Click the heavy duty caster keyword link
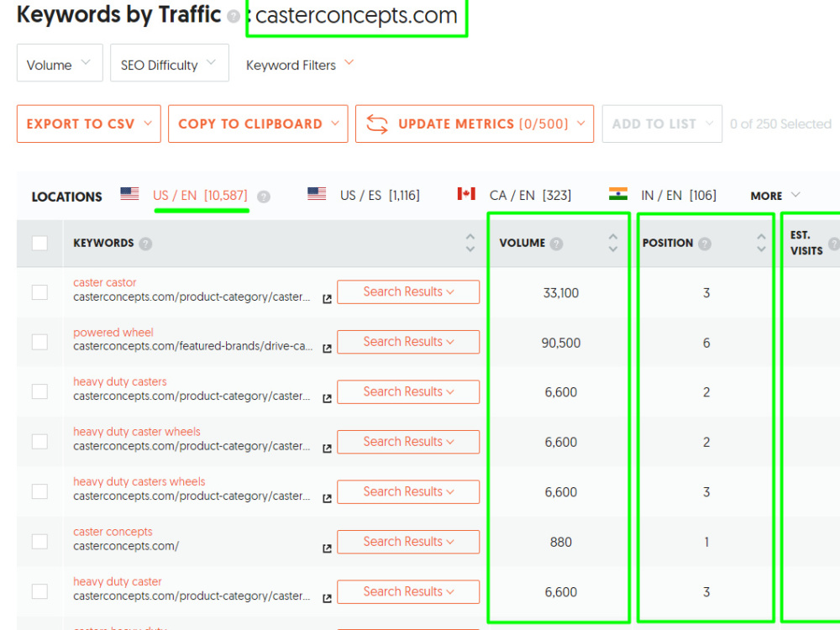 [x=118, y=581]
